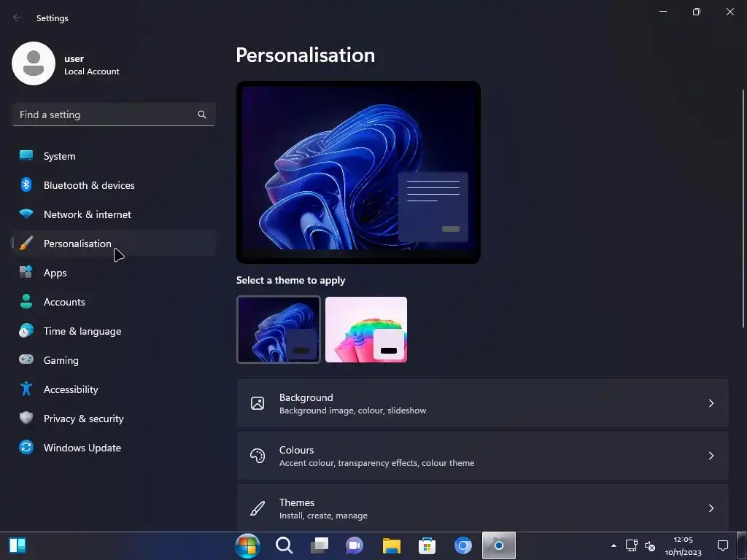Click the user Local Account name

click(x=91, y=65)
